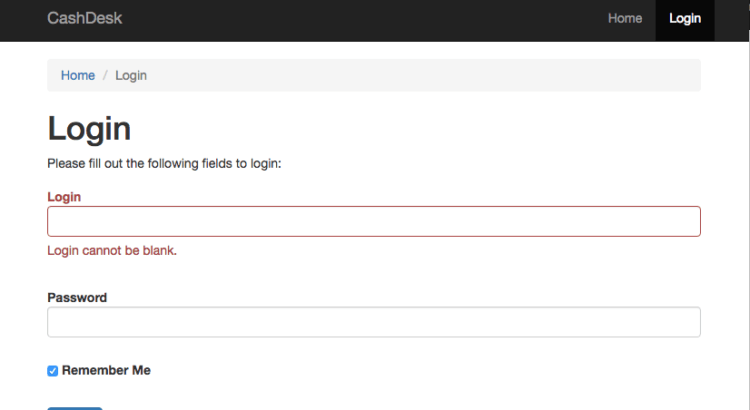Click the Login breadcrumb item

click(131, 75)
